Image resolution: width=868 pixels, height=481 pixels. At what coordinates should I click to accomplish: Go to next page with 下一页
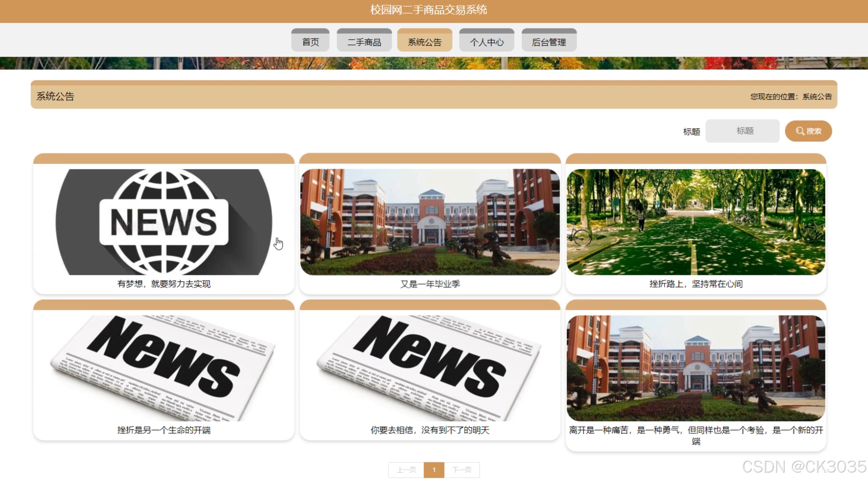point(462,470)
